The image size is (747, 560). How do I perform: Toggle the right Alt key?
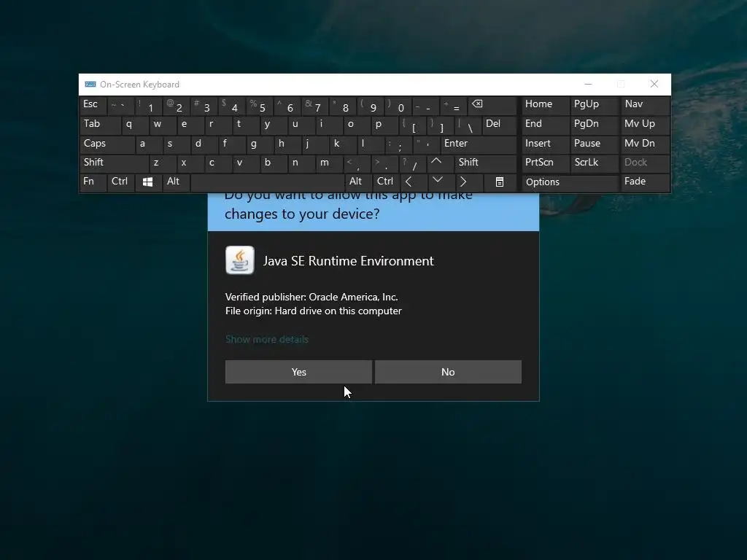358,182
